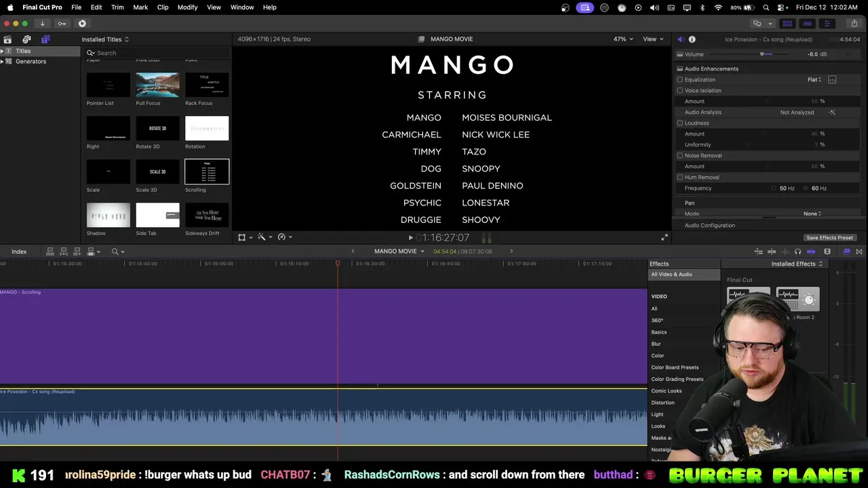Enable the Loudness checkbox
The height and width of the screenshot is (488, 868).
tap(680, 123)
